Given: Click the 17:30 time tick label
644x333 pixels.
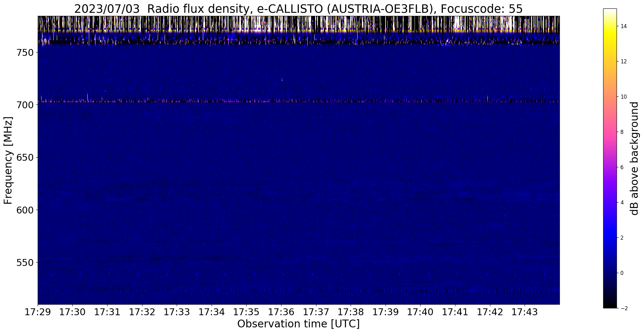Looking at the screenshot, I should [x=73, y=312].
